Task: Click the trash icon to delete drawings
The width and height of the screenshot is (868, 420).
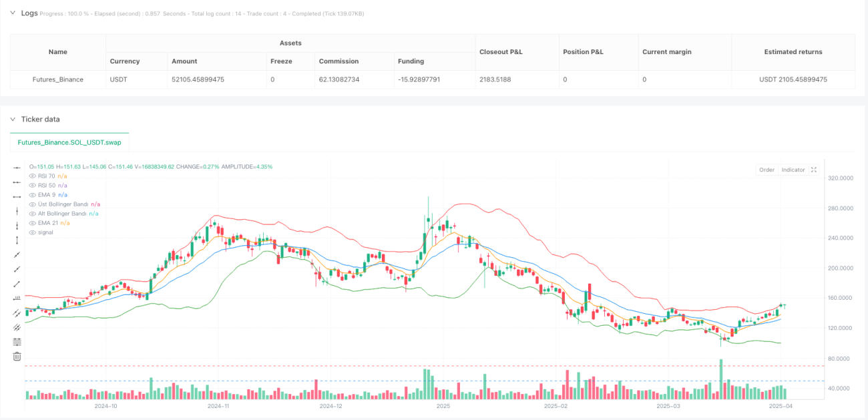Action: [x=17, y=357]
